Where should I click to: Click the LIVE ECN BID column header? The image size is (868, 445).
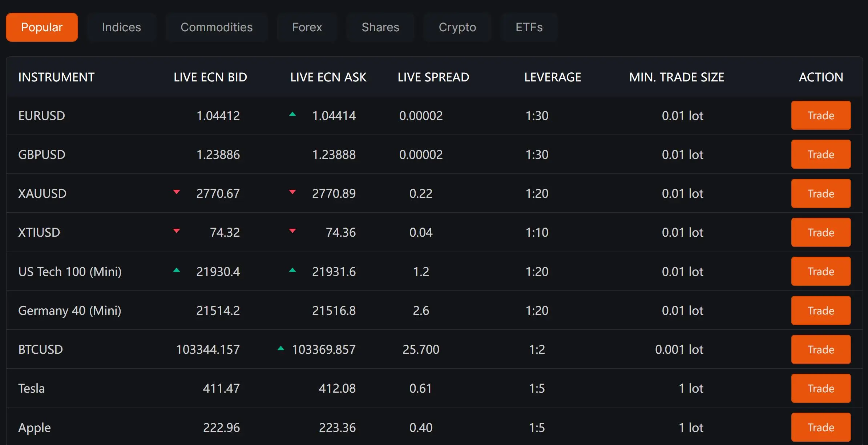pos(210,77)
